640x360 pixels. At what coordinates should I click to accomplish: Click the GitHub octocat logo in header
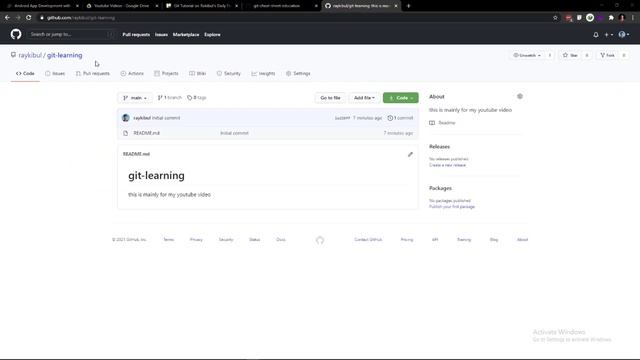16,34
